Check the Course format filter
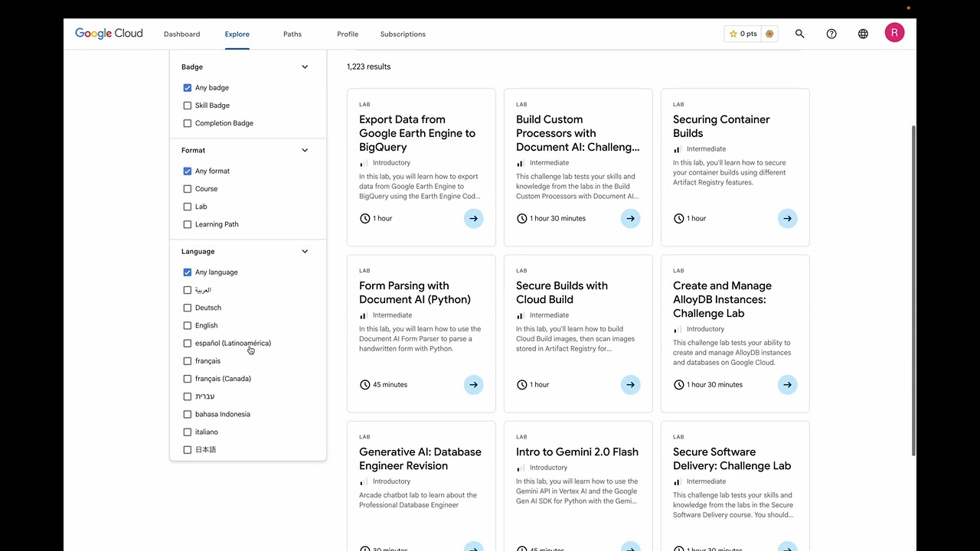 (187, 189)
